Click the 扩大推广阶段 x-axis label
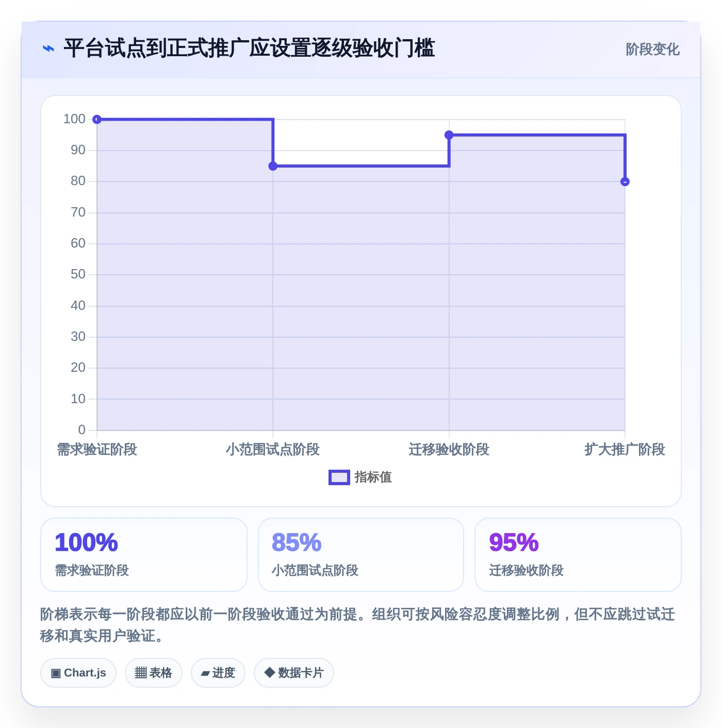This screenshot has height=728, width=722. point(625,450)
